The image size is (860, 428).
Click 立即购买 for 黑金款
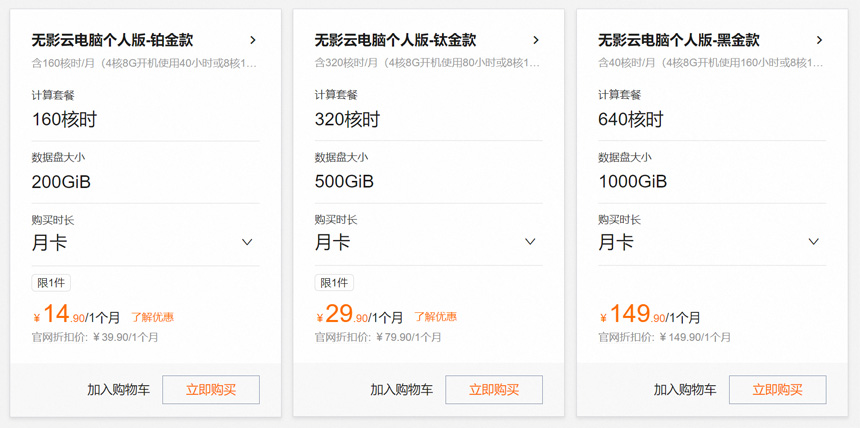tap(777, 390)
